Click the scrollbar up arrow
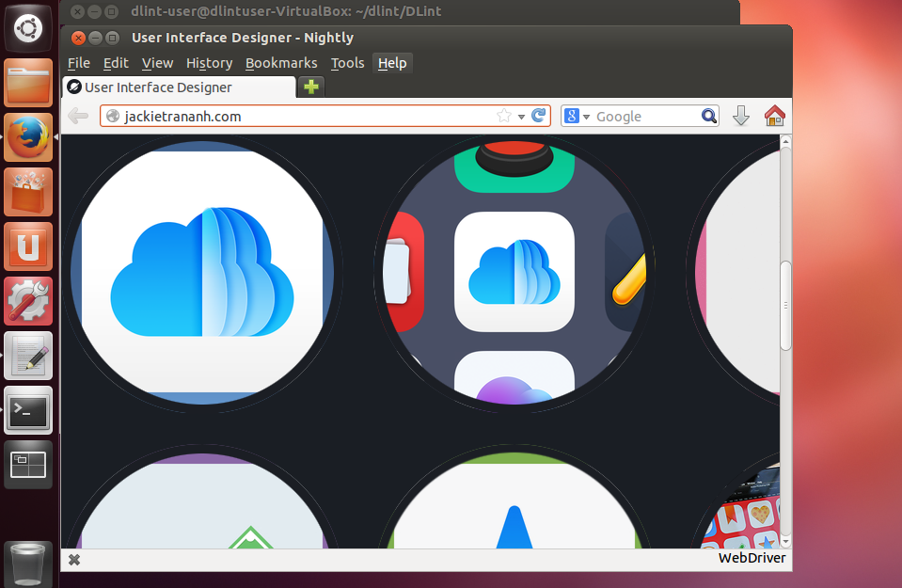 pyautogui.click(x=785, y=141)
